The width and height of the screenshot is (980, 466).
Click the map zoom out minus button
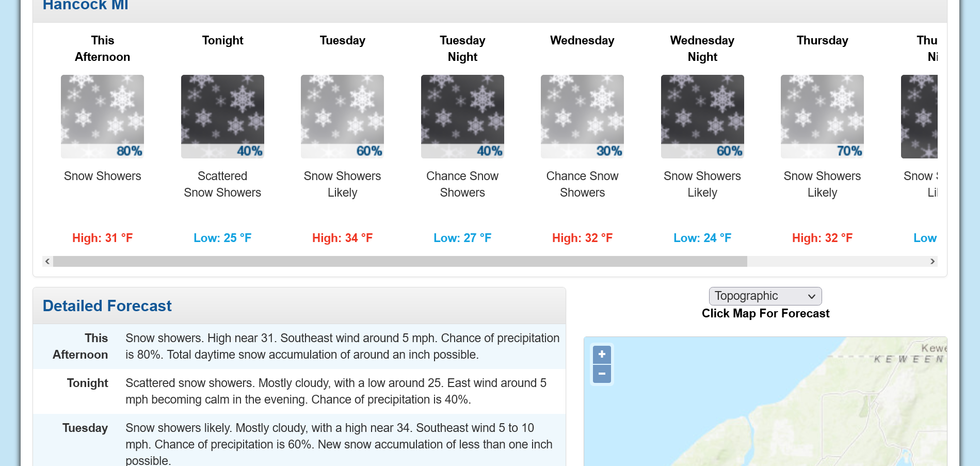602,374
